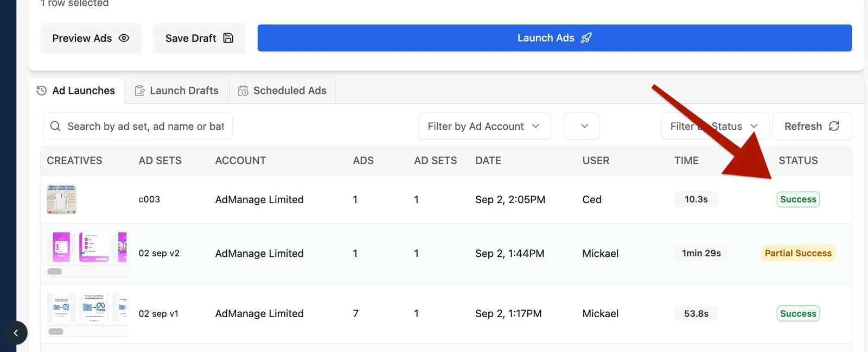
Task: Switch to the Scheduled Ads tab
Action: [x=282, y=91]
